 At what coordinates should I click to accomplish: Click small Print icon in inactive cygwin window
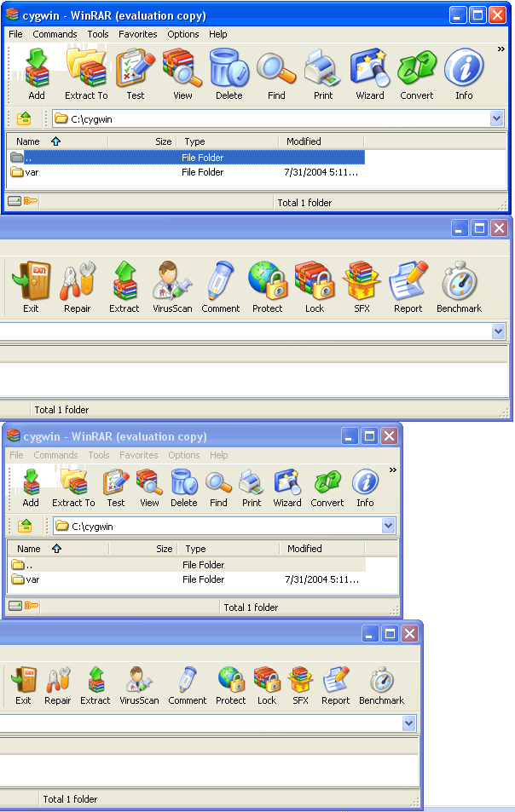point(252,482)
